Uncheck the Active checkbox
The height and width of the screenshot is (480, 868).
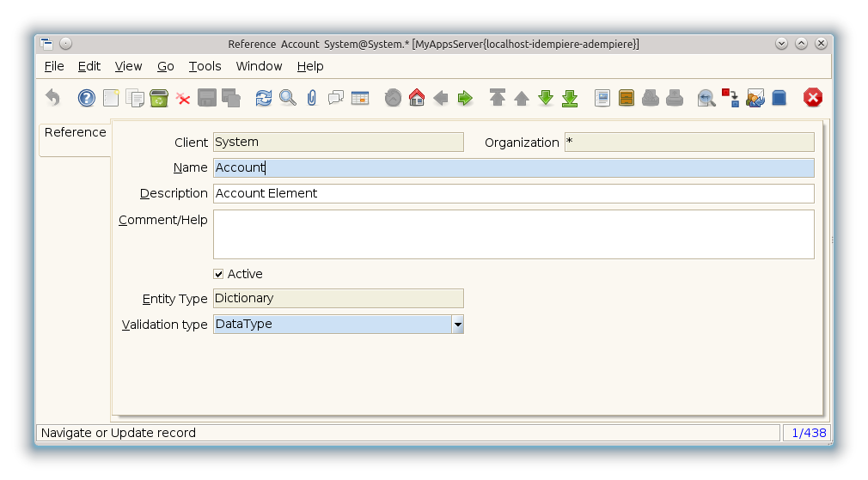(x=218, y=274)
